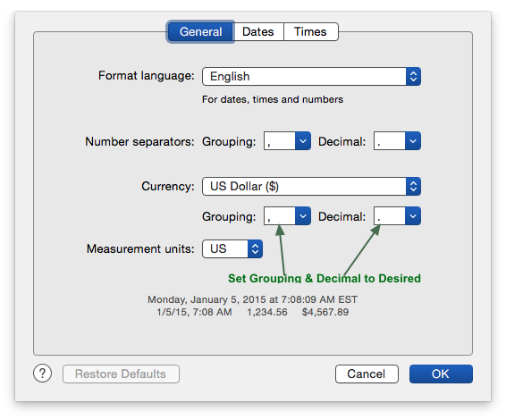
Task: Expand Currency Decimal chevron
Action: tap(413, 215)
